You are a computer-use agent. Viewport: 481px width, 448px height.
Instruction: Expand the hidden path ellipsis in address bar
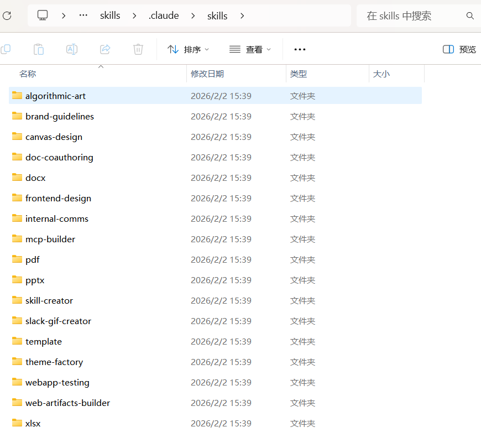pyautogui.click(x=83, y=15)
